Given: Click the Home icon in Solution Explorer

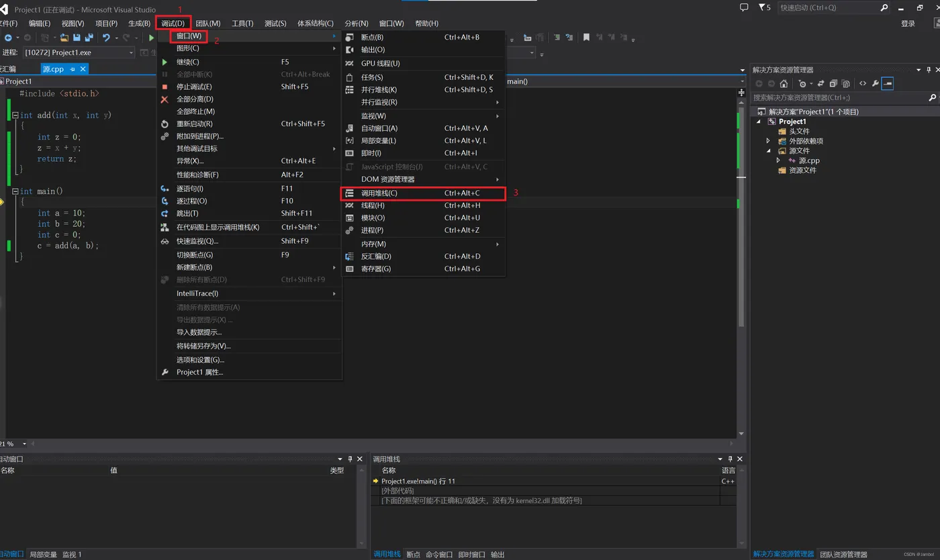Looking at the screenshot, I should click(784, 84).
